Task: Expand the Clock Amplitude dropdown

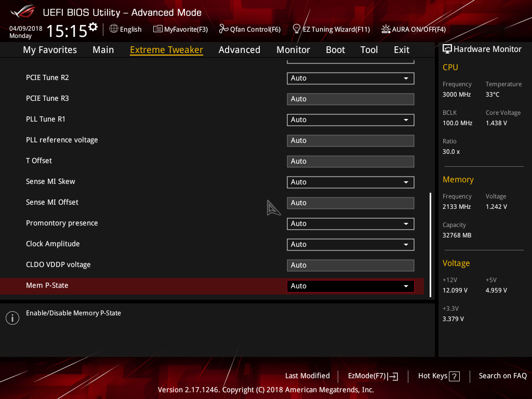Action: pos(351,245)
